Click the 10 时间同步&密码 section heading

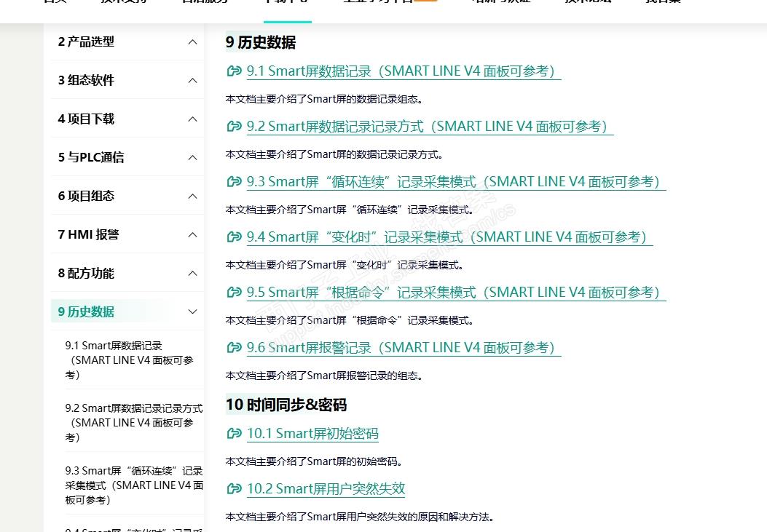coord(286,405)
